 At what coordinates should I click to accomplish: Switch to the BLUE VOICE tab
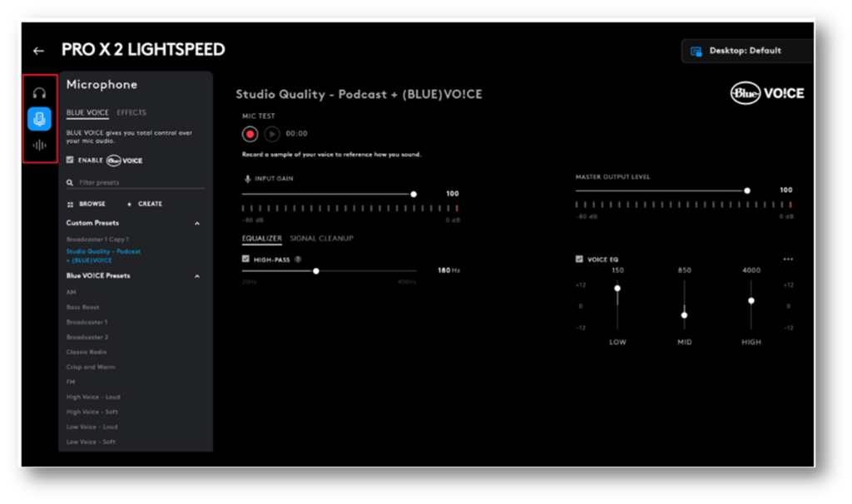pyautogui.click(x=87, y=112)
